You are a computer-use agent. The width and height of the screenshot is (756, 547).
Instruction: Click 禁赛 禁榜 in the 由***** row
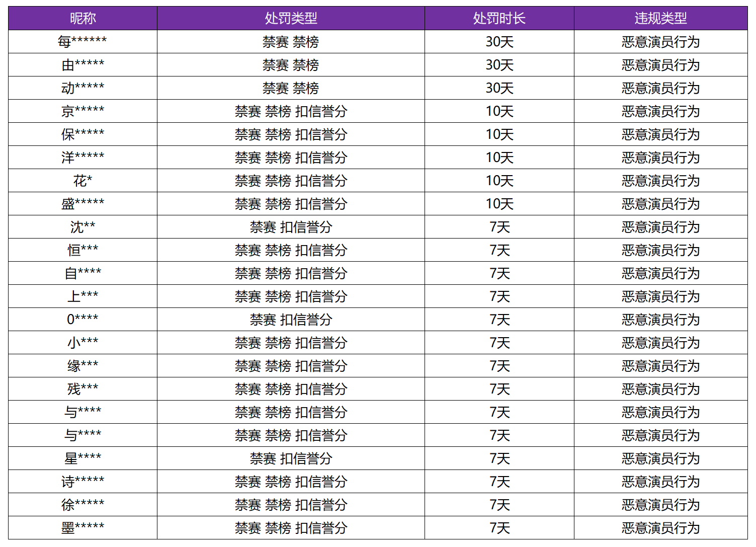click(291, 65)
